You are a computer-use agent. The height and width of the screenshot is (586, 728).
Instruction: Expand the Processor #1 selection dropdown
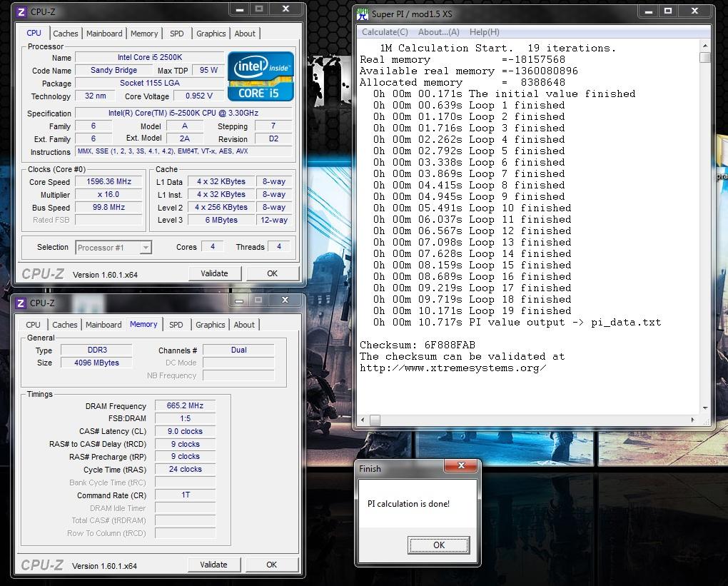pyautogui.click(x=146, y=248)
